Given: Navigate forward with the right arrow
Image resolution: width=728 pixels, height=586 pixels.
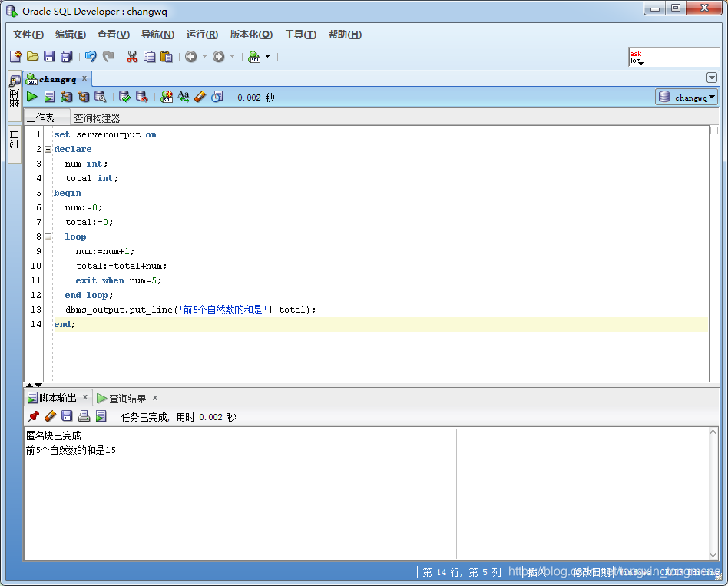Looking at the screenshot, I should click(218, 57).
